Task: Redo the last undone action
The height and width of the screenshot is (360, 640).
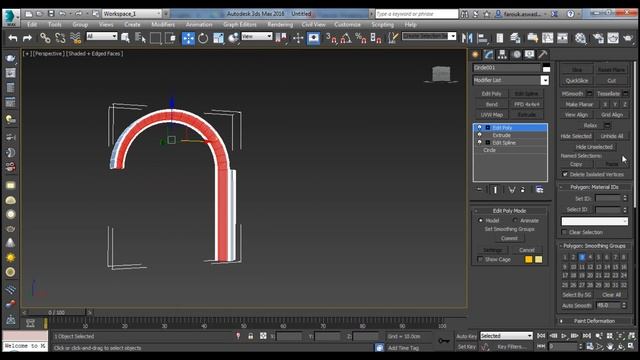Action: point(27,38)
